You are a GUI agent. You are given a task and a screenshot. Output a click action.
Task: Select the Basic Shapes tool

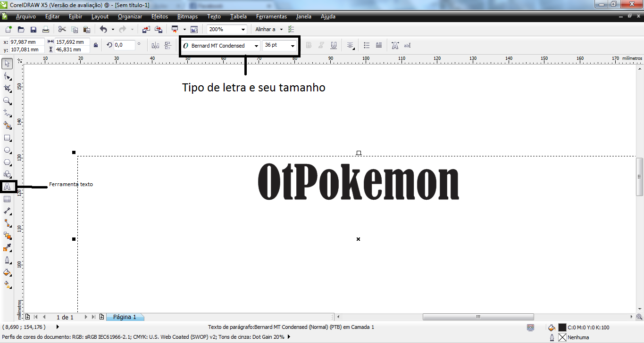[7, 174]
